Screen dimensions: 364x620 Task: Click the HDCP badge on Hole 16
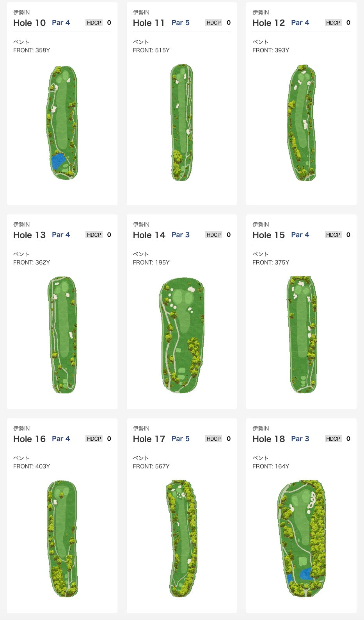point(94,439)
